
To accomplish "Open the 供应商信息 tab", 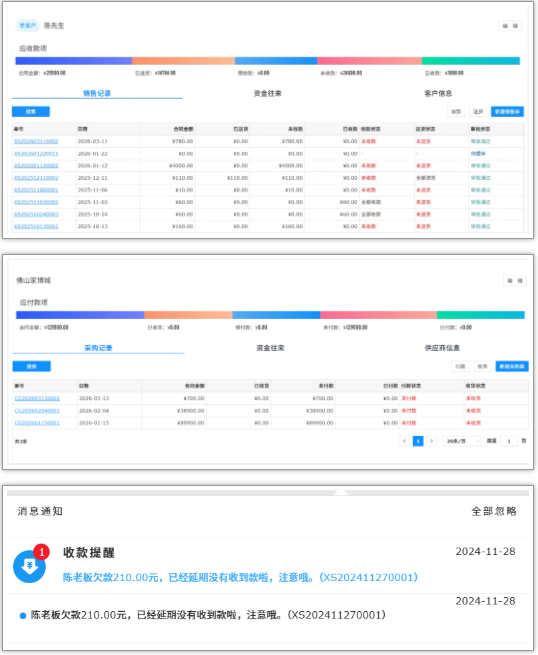I will pos(442,348).
